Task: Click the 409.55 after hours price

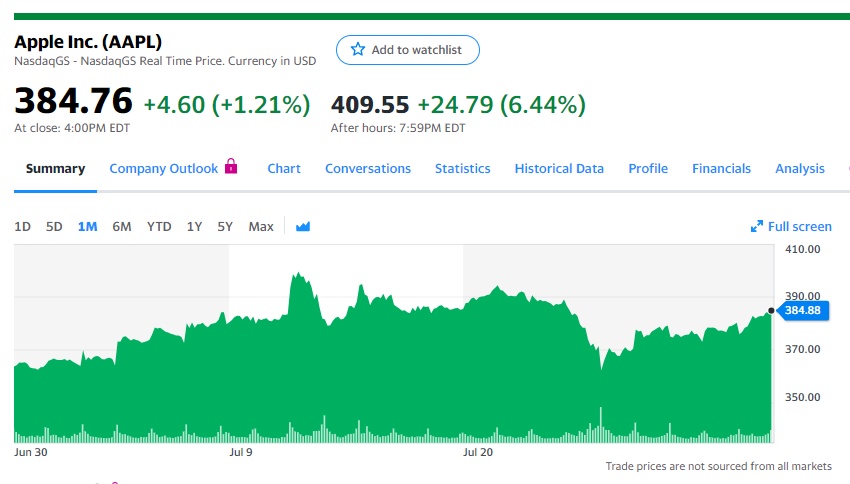Action: (x=370, y=105)
